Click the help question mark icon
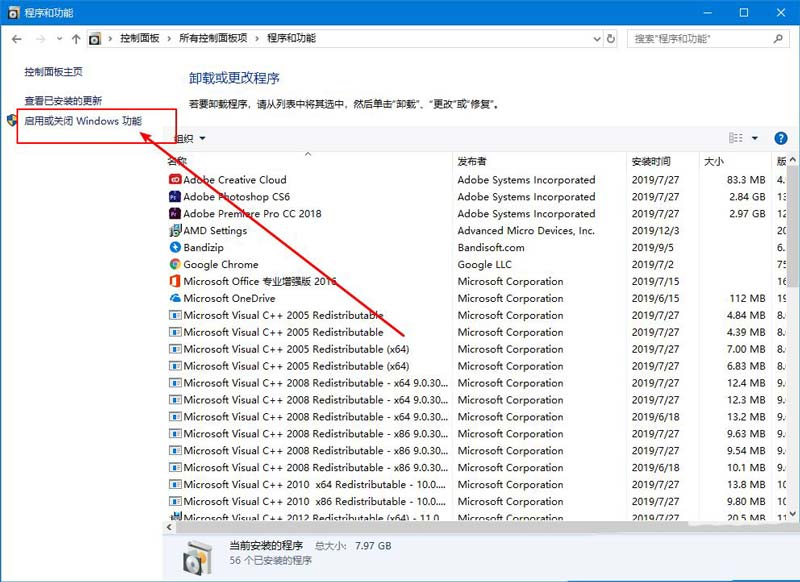 click(x=781, y=138)
